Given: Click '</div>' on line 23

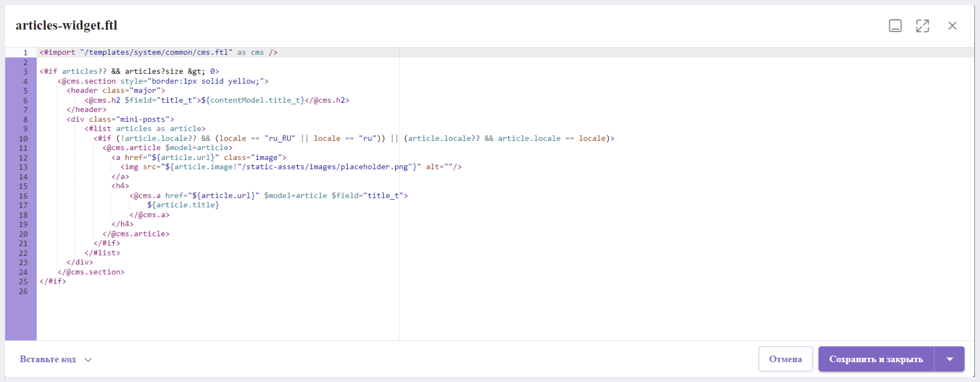Looking at the screenshot, I should (x=80, y=262).
